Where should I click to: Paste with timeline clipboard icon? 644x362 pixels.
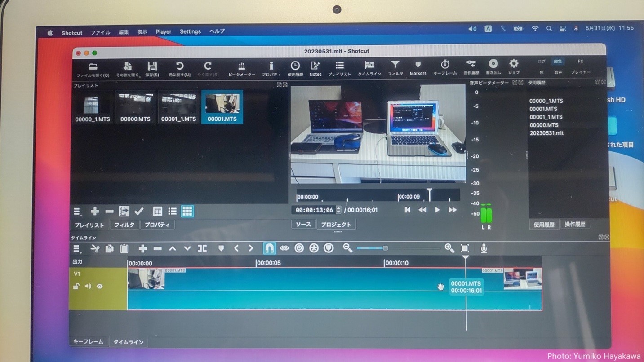[x=124, y=248]
